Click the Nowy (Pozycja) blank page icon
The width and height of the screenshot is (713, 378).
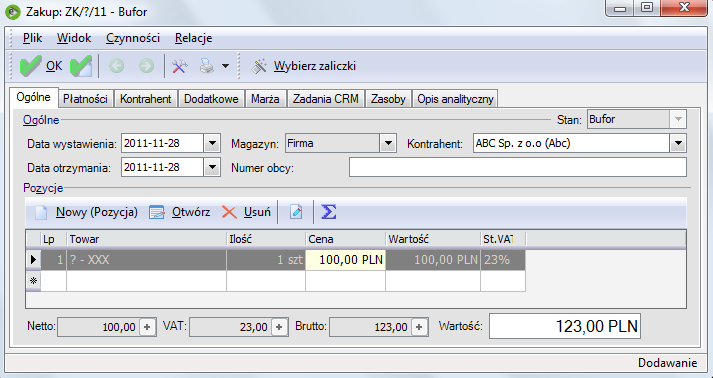pos(41,212)
